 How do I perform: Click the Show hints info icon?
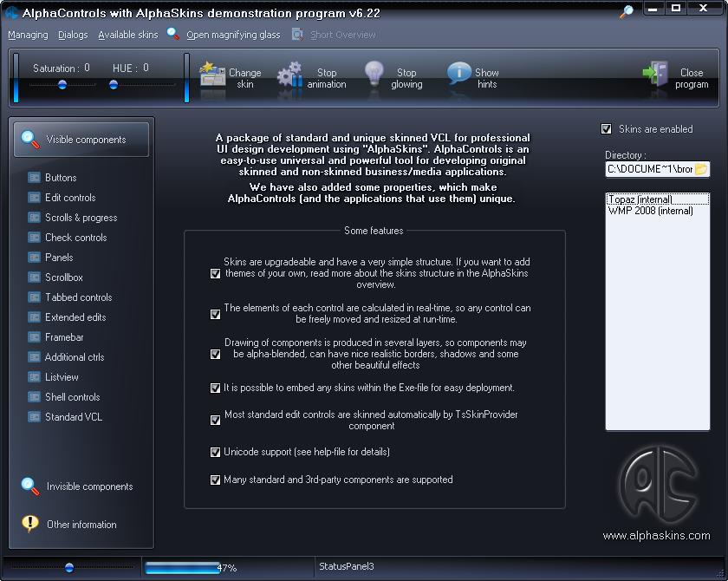(458, 75)
